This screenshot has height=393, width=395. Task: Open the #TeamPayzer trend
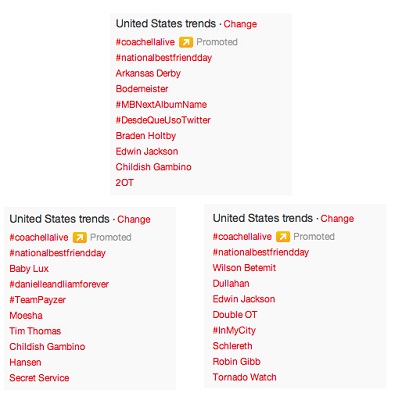[37, 300]
